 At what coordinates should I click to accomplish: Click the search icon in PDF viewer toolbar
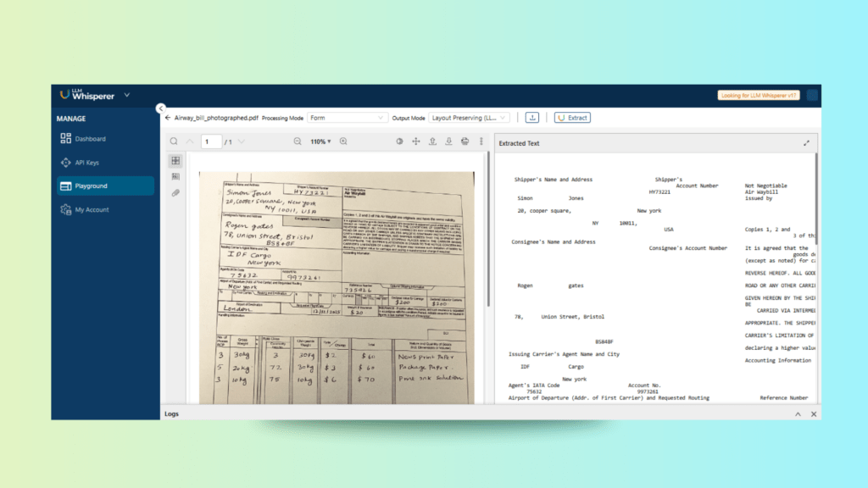(x=174, y=141)
